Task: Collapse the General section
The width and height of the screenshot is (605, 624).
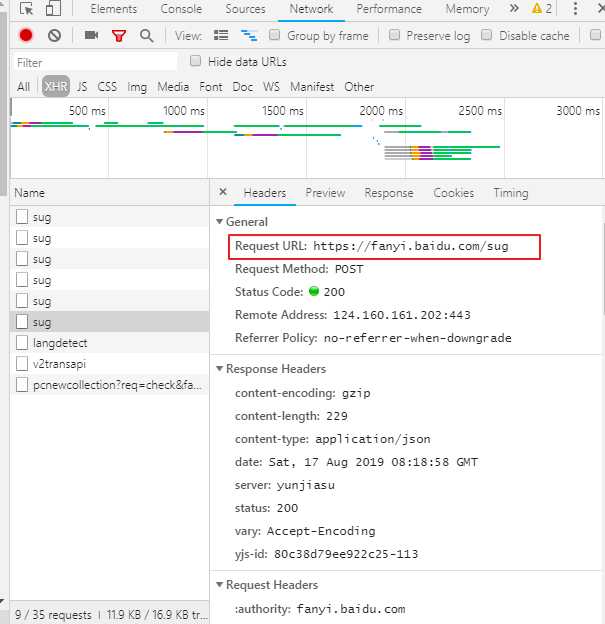Action: [x=219, y=222]
